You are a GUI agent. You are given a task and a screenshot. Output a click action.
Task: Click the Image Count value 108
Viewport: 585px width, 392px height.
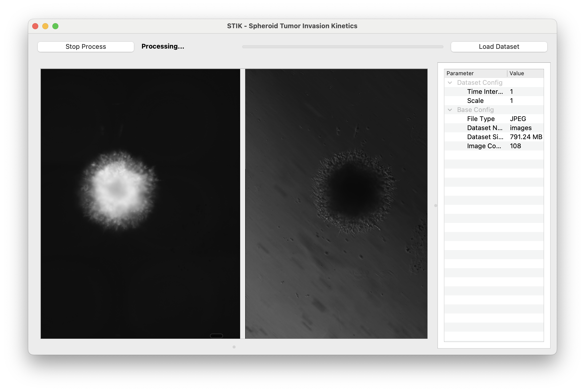(x=515, y=146)
